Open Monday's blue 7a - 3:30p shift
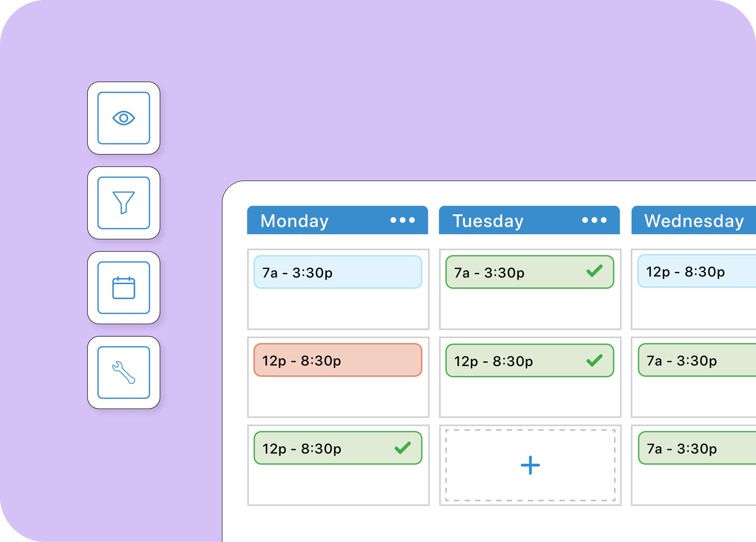The width and height of the screenshot is (756, 542). [338, 272]
